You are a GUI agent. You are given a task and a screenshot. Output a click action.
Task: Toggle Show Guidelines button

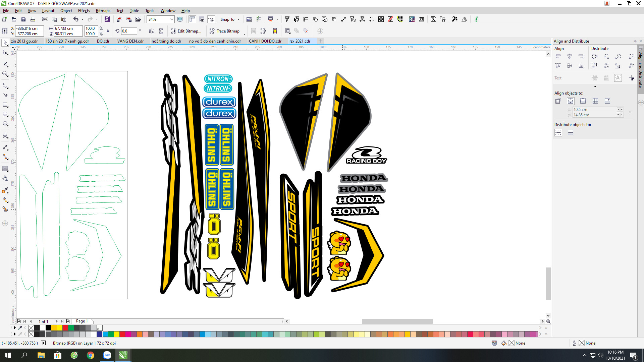click(211, 19)
